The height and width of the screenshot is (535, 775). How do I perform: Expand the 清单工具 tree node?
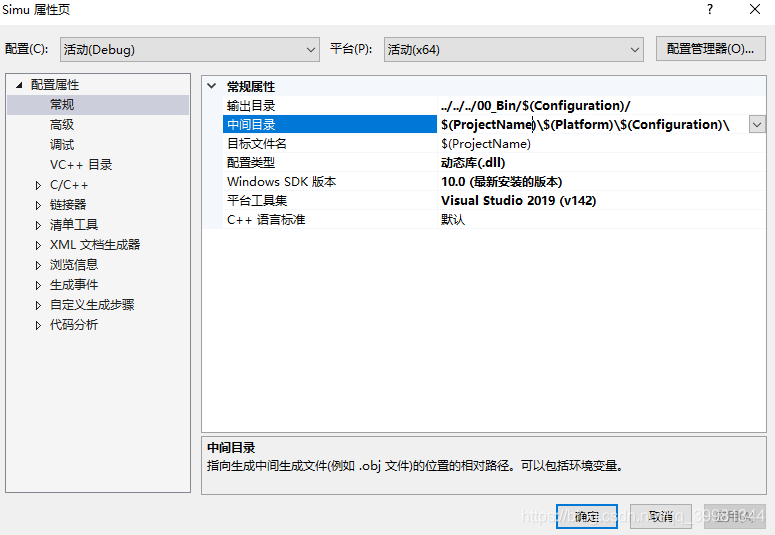point(38,225)
